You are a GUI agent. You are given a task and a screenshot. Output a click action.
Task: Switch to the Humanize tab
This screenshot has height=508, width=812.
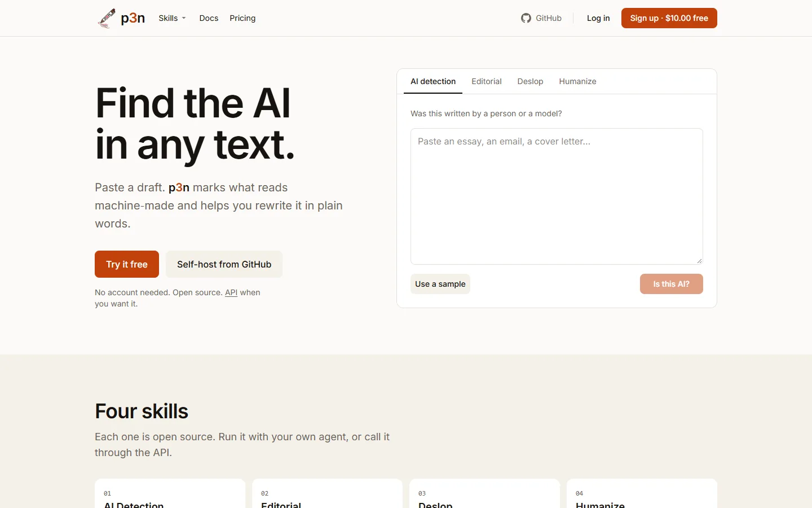coord(577,81)
